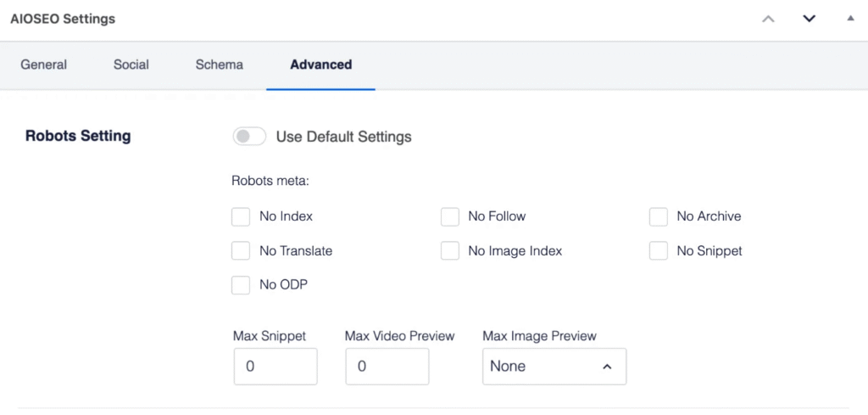
Task: Enable the No Archive checkbox
Action: (x=659, y=217)
